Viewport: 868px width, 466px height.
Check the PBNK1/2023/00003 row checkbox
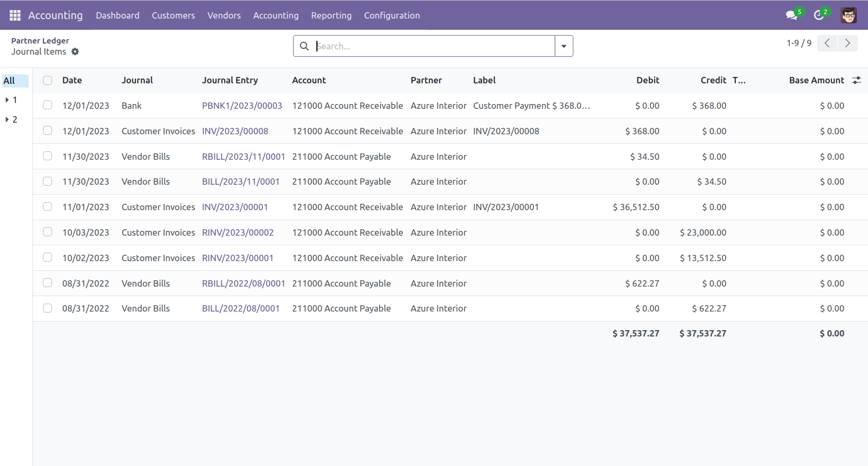pos(48,106)
